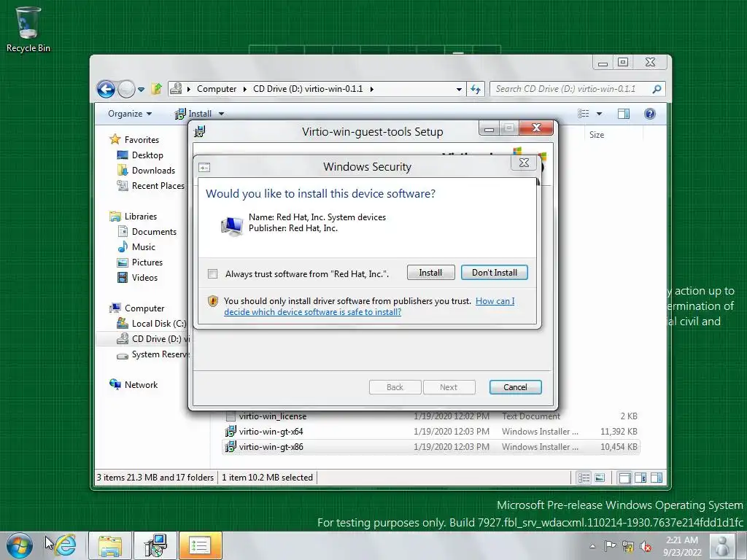Open address bar history dropdown

click(459, 89)
